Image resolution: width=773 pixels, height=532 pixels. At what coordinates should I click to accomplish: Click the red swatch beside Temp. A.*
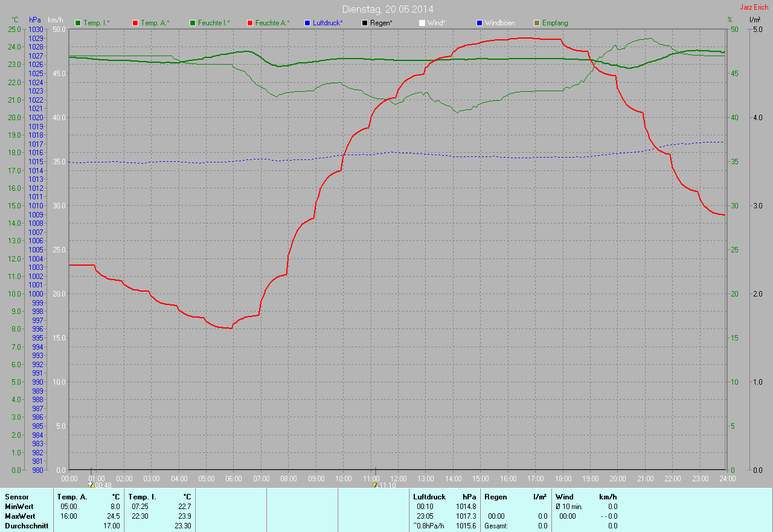[135, 23]
